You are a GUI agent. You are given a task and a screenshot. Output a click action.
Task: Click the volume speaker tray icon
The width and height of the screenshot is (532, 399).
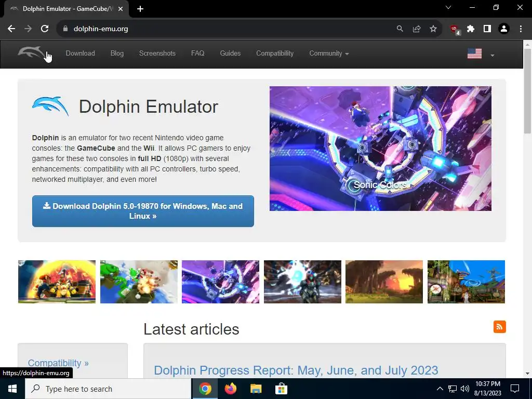(x=465, y=389)
